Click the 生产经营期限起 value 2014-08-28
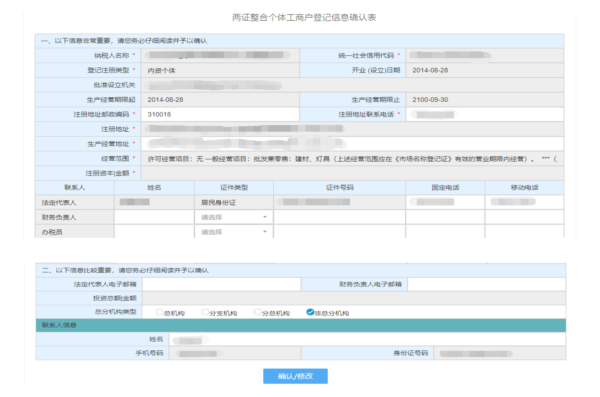Image resolution: width=600 pixels, height=397 pixels. 165,100
